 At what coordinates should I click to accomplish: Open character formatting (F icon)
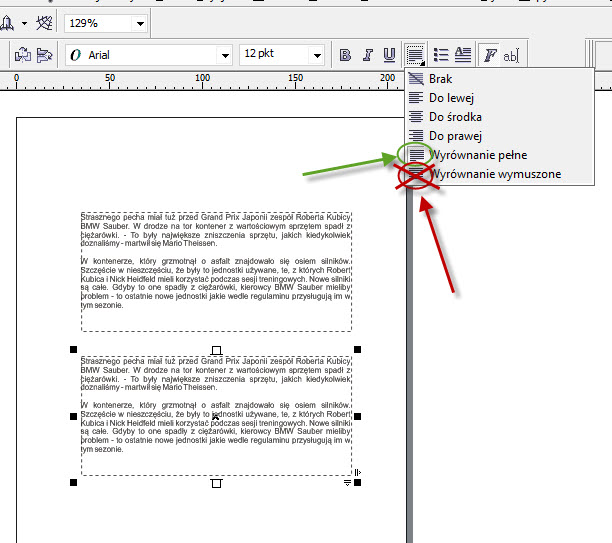tap(490, 55)
